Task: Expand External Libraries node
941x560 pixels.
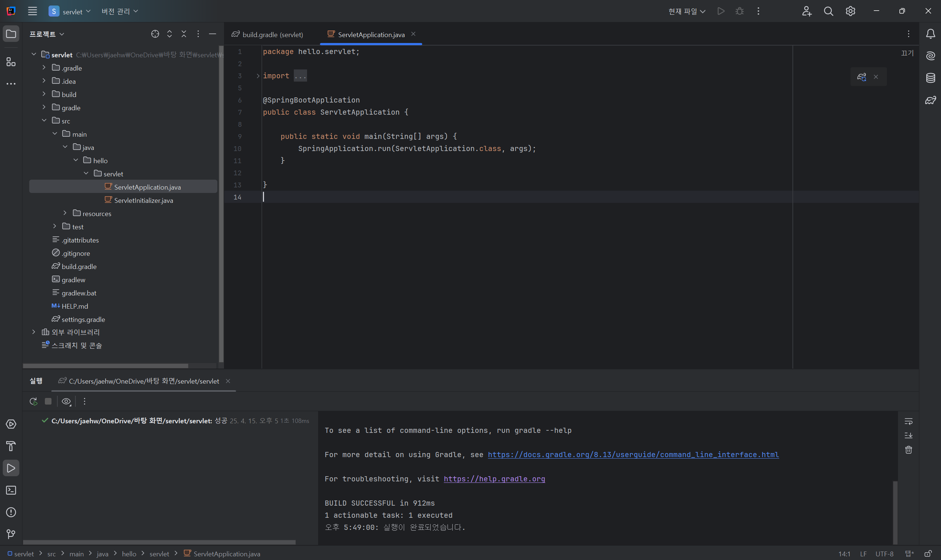Action: (x=33, y=332)
